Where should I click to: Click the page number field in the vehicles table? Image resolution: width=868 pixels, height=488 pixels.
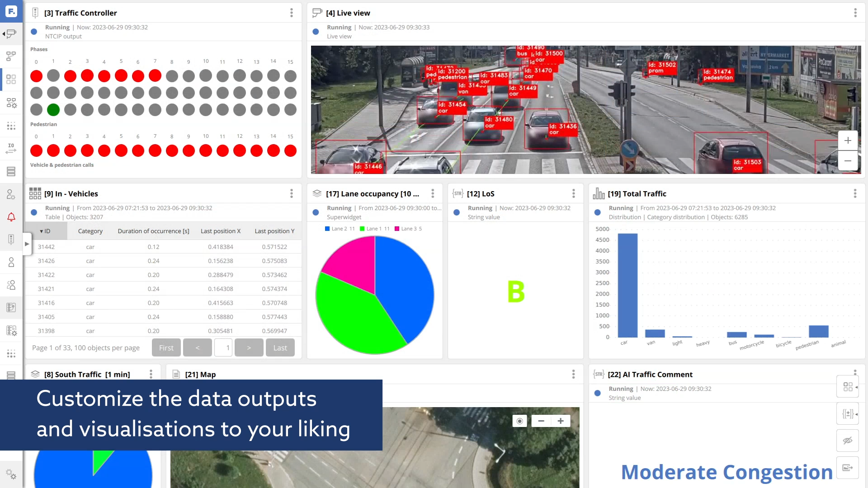tap(223, 347)
